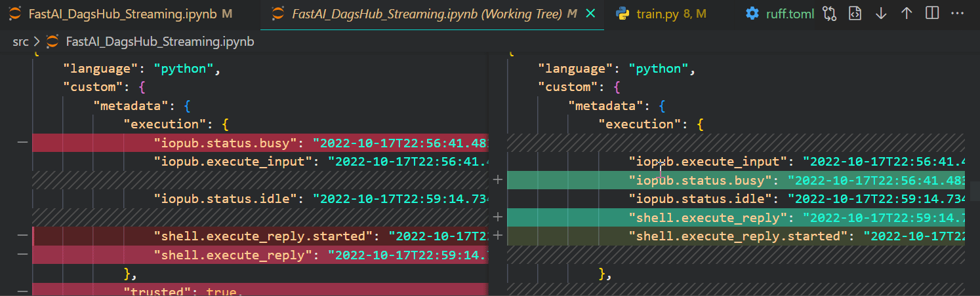Click "execution" key in the left pane
This screenshot has height=296, width=980.
coord(166,124)
